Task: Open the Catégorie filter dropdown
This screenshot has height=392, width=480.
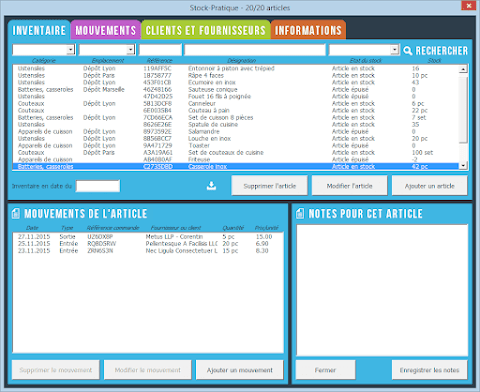Action: [70, 50]
